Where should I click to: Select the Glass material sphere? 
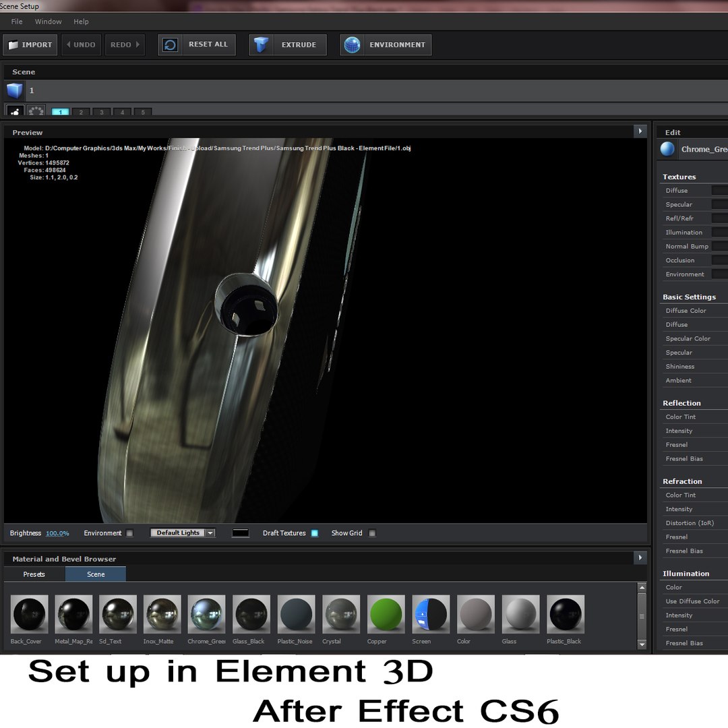(x=521, y=614)
